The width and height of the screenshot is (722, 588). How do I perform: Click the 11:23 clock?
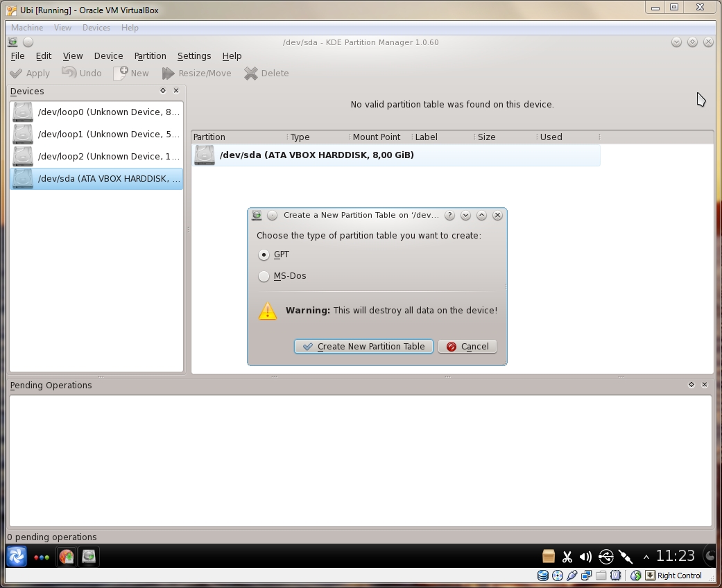coord(675,556)
